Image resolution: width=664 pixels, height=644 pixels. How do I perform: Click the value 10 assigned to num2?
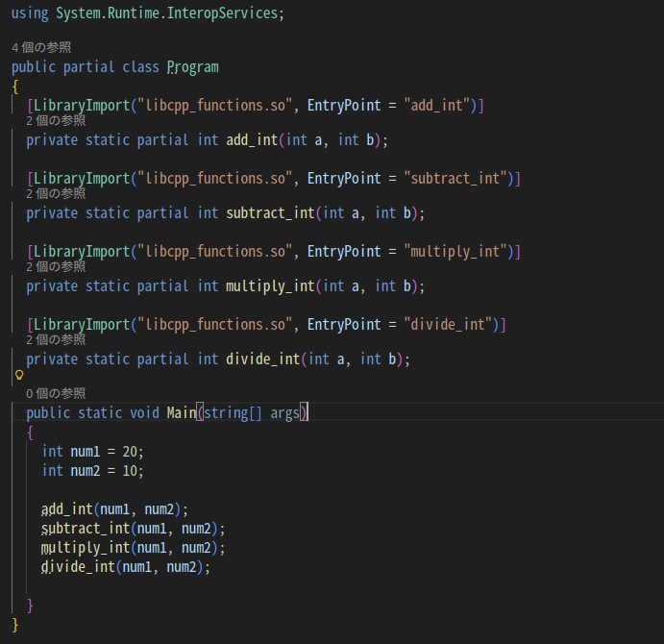[130, 471]
